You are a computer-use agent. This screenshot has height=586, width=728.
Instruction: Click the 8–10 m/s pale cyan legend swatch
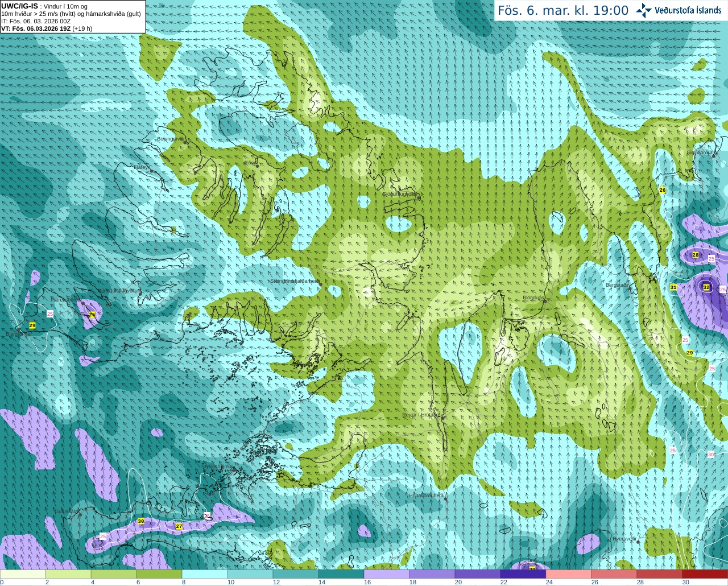[205, 574]
